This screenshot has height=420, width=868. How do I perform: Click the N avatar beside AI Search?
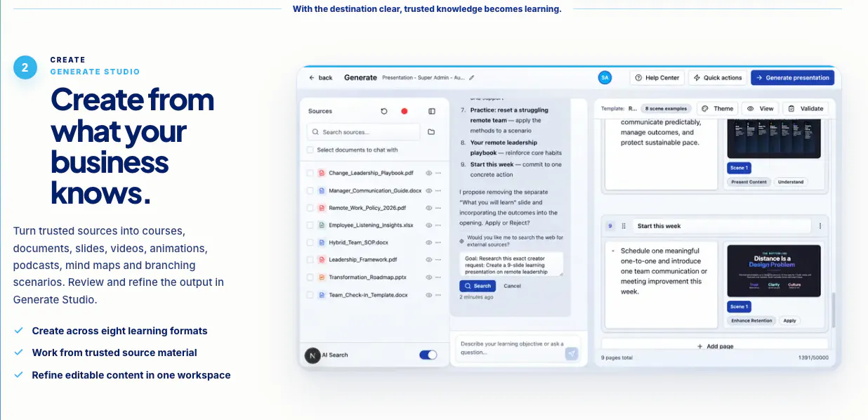coord(313,355)
